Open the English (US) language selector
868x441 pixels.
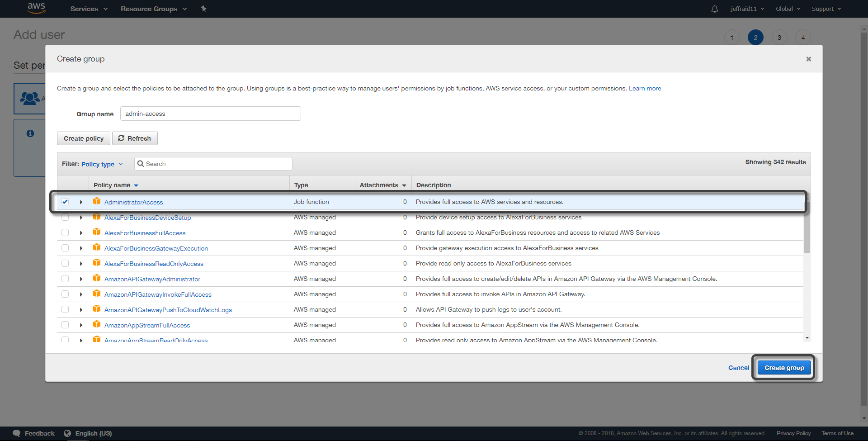click(93, 433)
